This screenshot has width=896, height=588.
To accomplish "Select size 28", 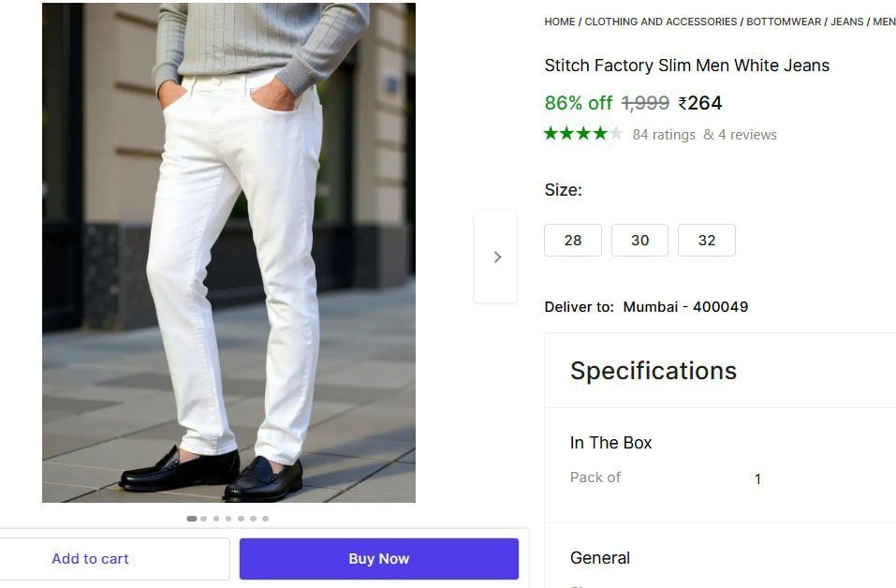I will pyautogui.click(x=572, y=240).
